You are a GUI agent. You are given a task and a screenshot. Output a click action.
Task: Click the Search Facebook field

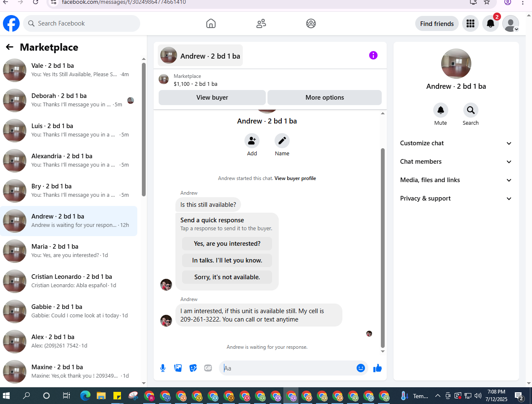click(82, 23)
